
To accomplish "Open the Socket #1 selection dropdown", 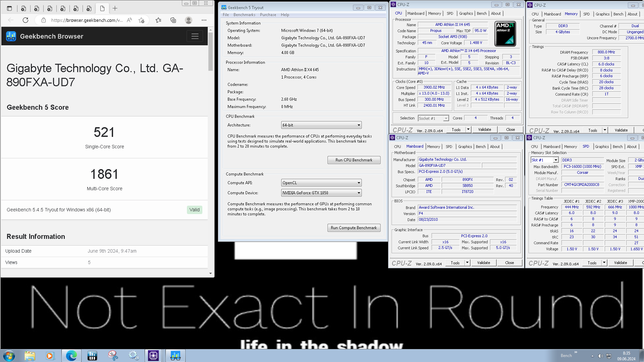I will pos(433,118).
